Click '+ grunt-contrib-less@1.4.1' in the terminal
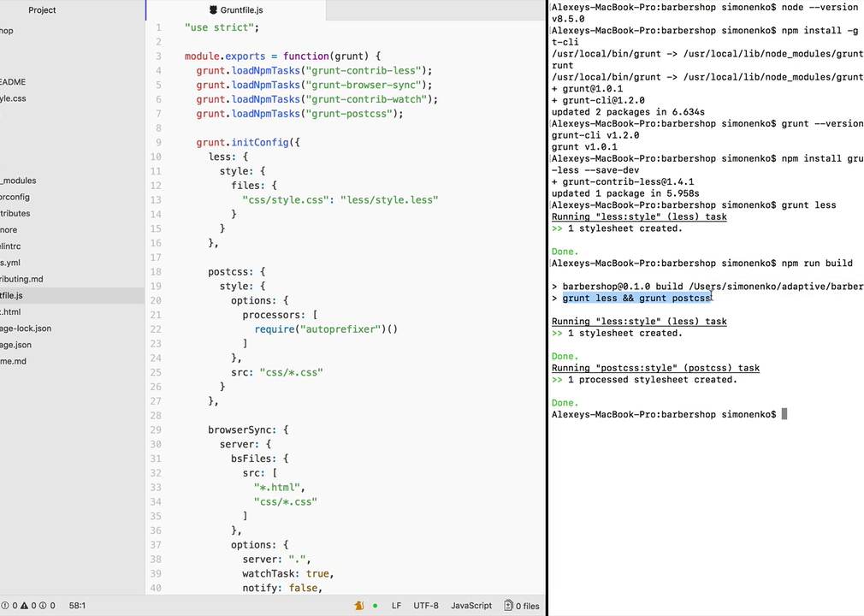The width and height of the screenshot is (864, 616). pos(623,182)
